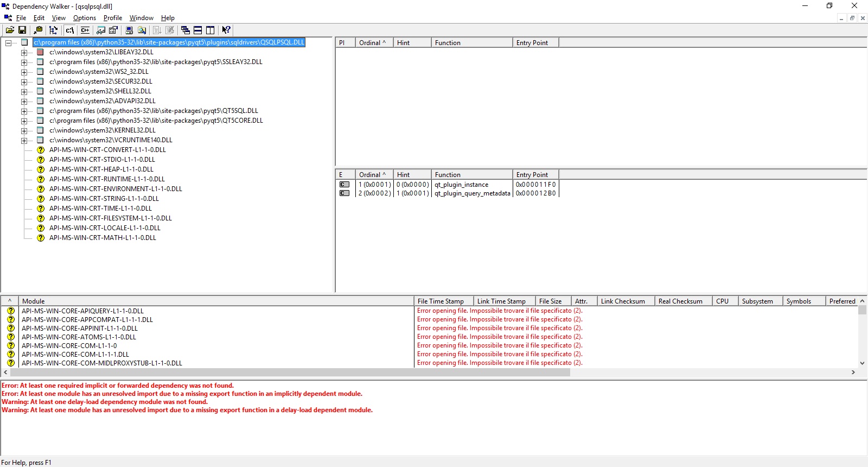Click the missing-module icon beside API-MS-WIN-CRT-MATH-L1-1-0.DLL
Viewport: 868px width, 467px height.
(41, 238)
